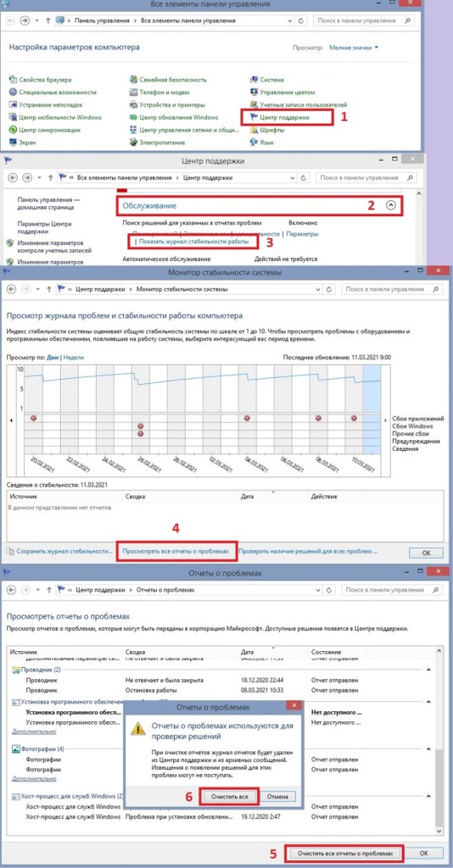
Task: Open recent pages dropdown in Control Panel window
Action: 37,20
